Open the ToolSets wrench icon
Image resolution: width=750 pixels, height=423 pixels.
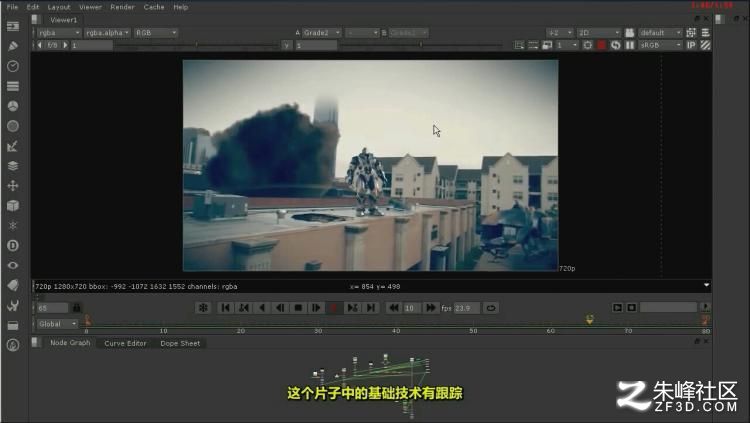[x=13, y=305]
